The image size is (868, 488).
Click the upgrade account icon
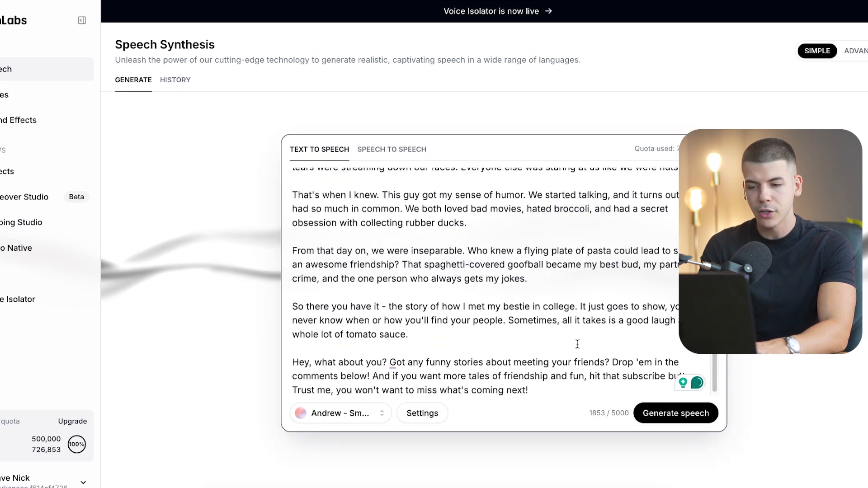coord(73,421)
